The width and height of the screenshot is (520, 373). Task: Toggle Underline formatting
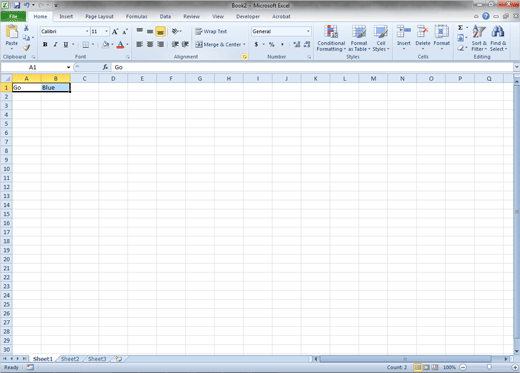66,45
